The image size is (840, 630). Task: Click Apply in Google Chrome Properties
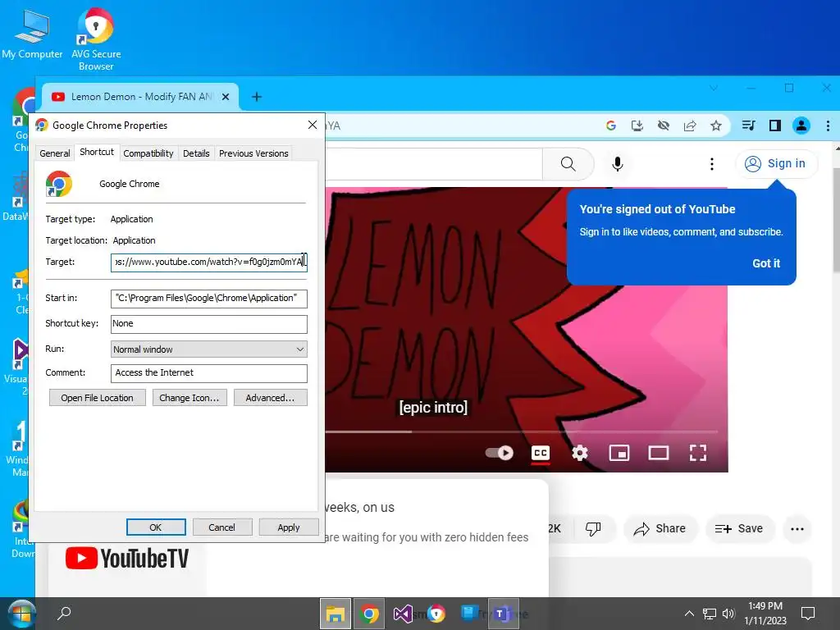(x=289, y=527)
